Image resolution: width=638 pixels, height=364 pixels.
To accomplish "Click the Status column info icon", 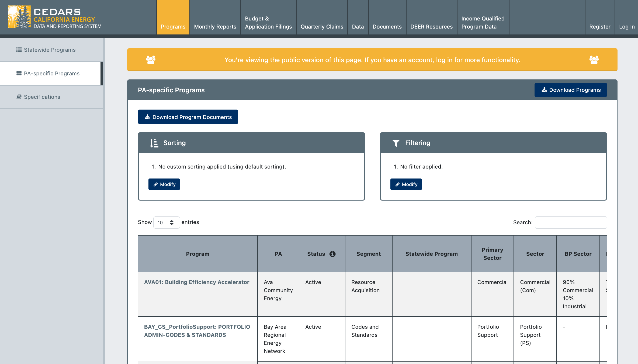I will point(332,254).
